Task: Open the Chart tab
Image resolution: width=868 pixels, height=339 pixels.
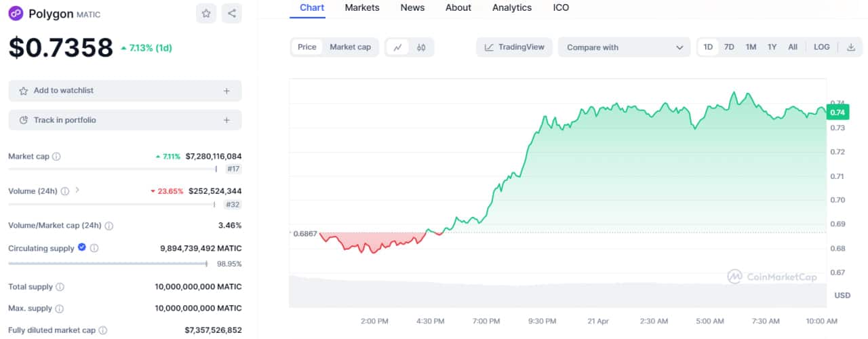Action: tap(312, 7)
